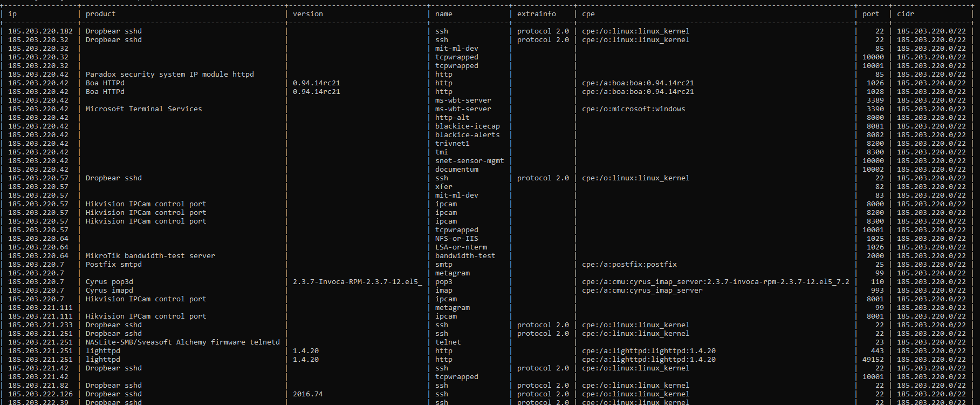Click port 49152 value
Screen dimensions: 980x405
point(873,360)
